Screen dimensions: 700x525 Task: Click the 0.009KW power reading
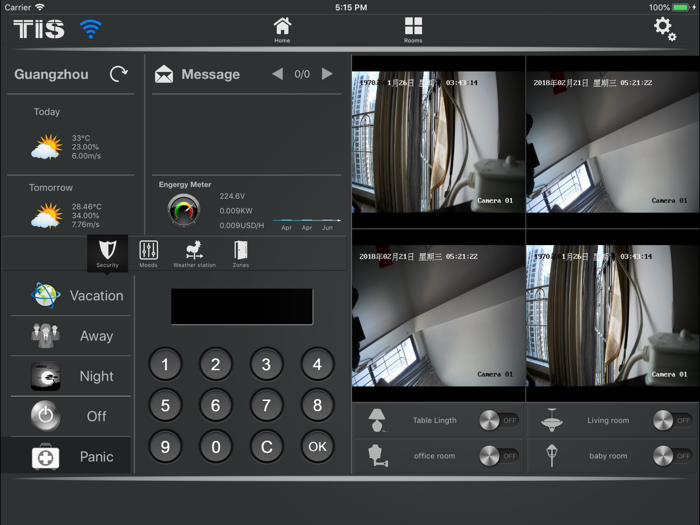pyautogui.click(x=236, y=211)
